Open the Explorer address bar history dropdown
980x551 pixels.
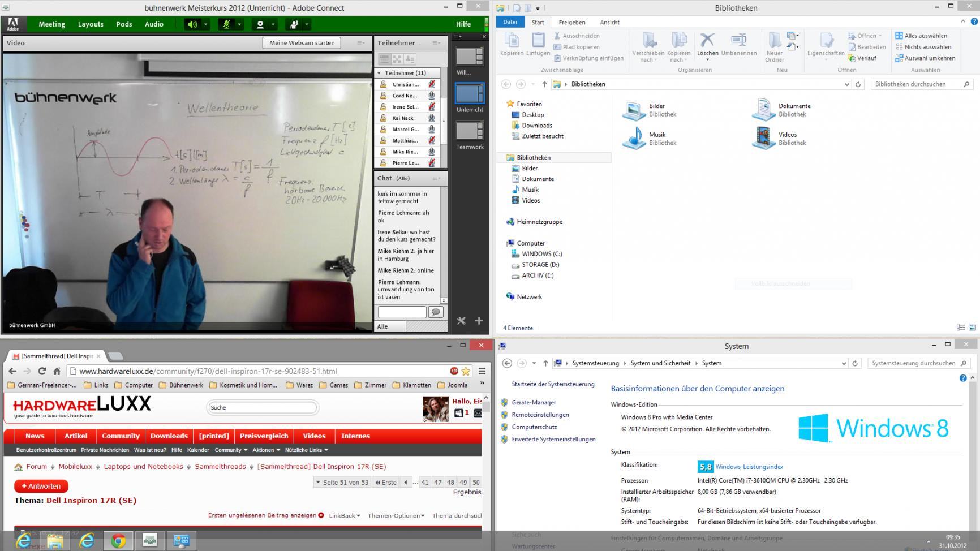pos(846,84)
